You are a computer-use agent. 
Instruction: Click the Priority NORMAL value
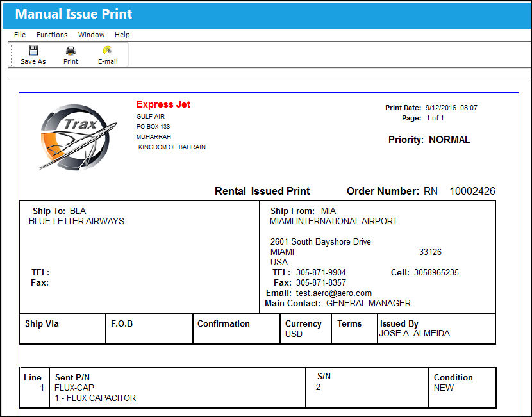pyautogui.click(x=449, y=140)
